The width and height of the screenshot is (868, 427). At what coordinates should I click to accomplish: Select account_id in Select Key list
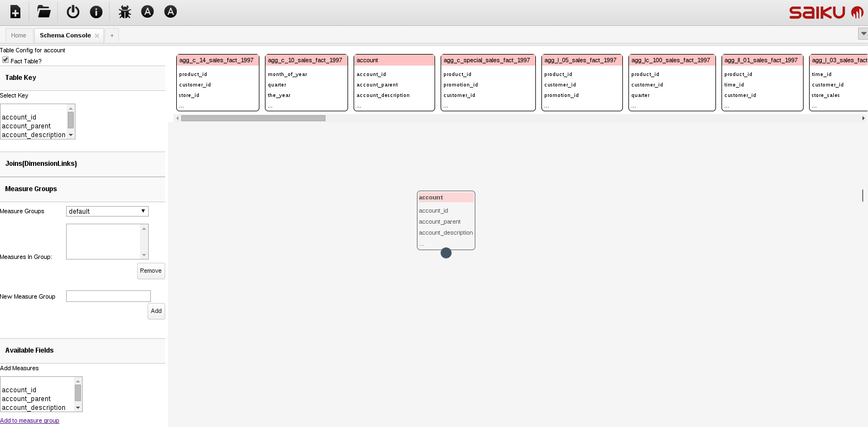click(x=19, y=117)
